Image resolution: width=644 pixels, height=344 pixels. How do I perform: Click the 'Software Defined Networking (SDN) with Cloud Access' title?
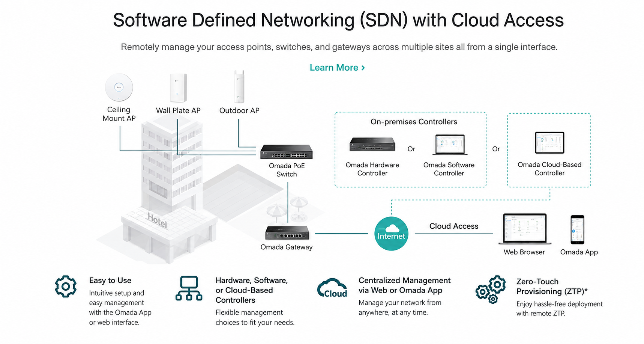338,20
